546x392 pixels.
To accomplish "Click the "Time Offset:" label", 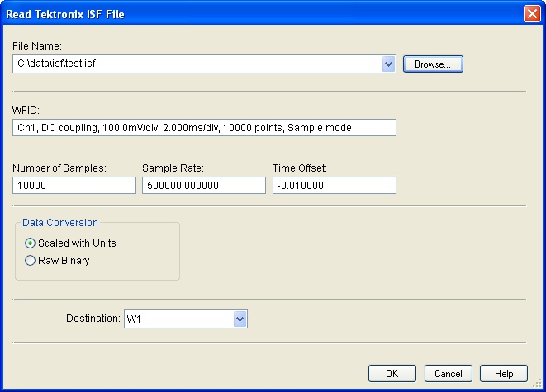I will coord(300,168).
